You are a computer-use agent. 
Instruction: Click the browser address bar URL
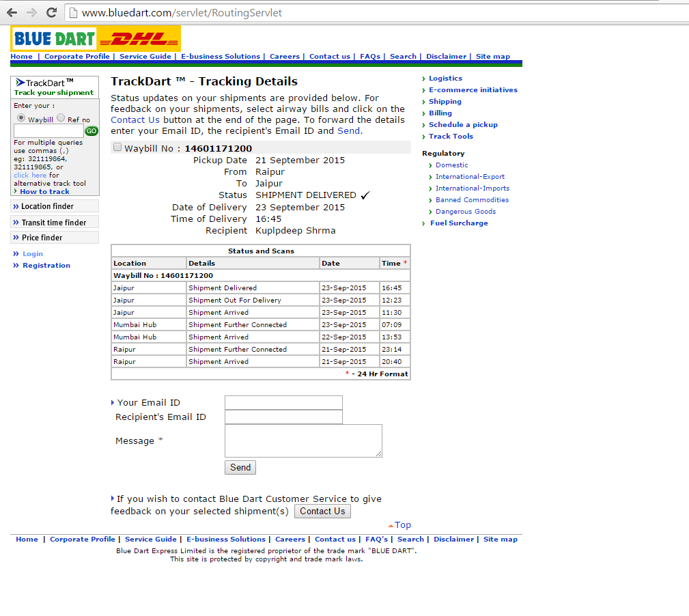point(182,13)
